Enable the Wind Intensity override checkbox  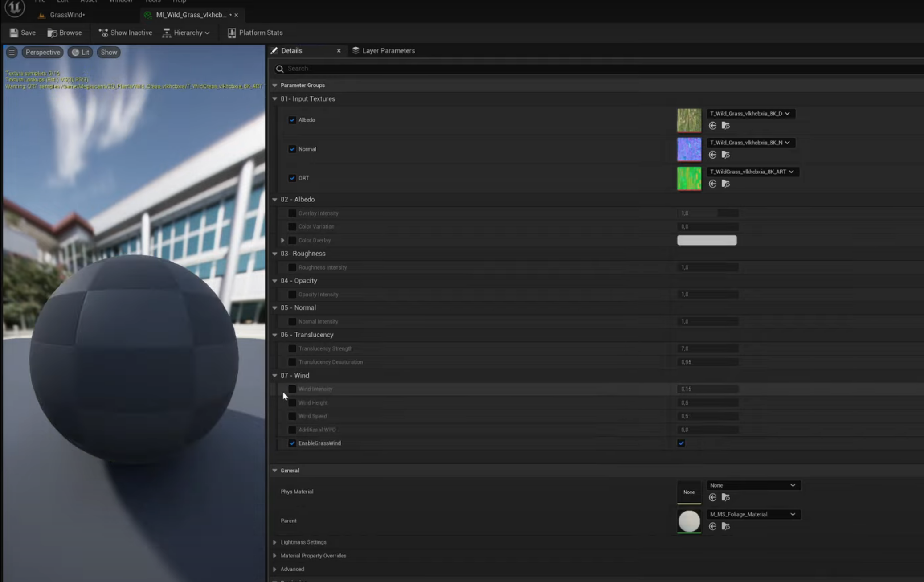click(x=292, y=389)
